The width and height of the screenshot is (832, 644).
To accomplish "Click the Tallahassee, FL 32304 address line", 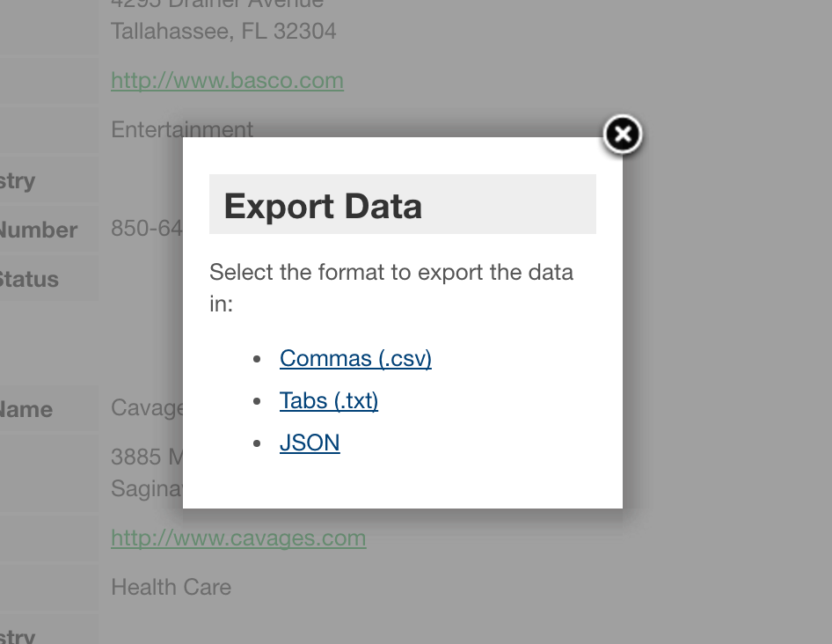I will pyautogui.click(x=223, y=32).
